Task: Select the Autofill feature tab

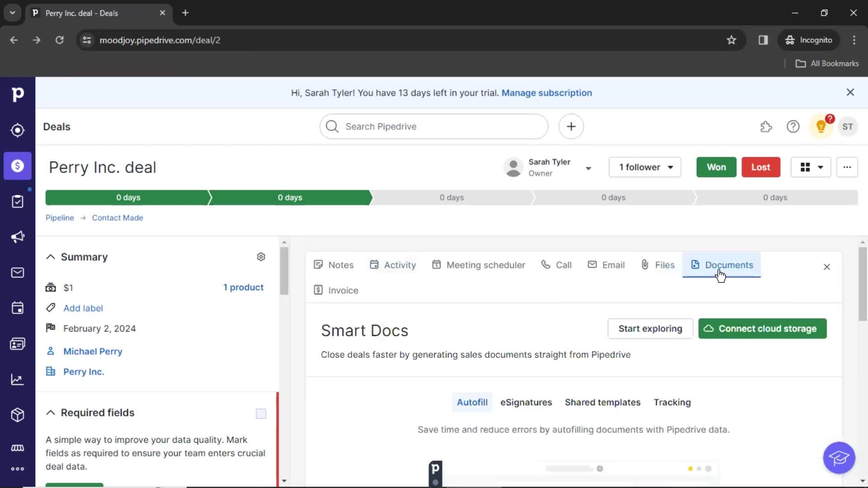Action: pos(472,402)
